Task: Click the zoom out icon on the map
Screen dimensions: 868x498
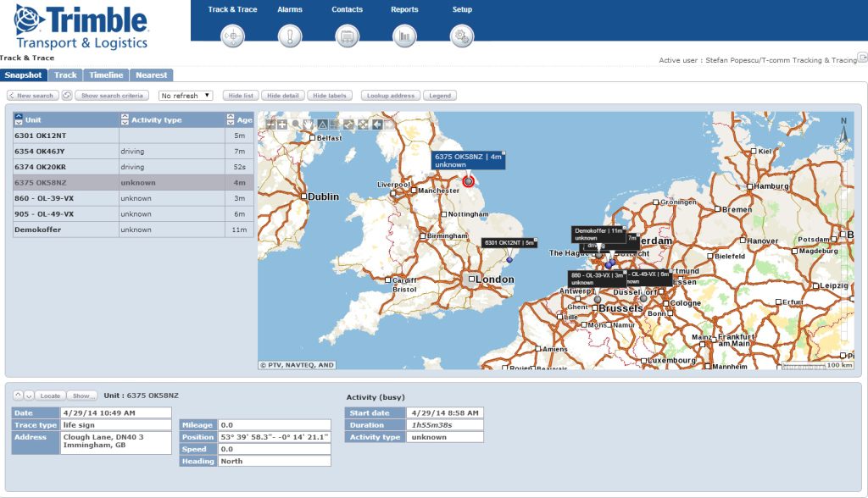Action: (273, 125)
